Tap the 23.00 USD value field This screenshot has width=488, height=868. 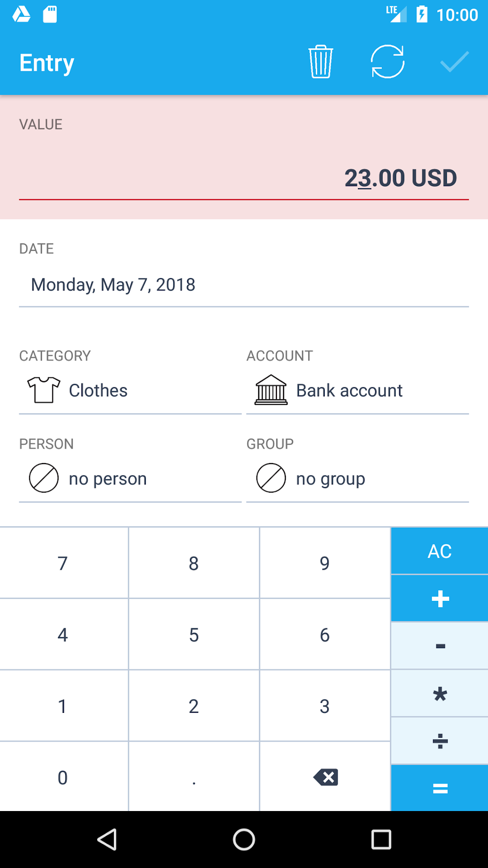tap(400, 178)
